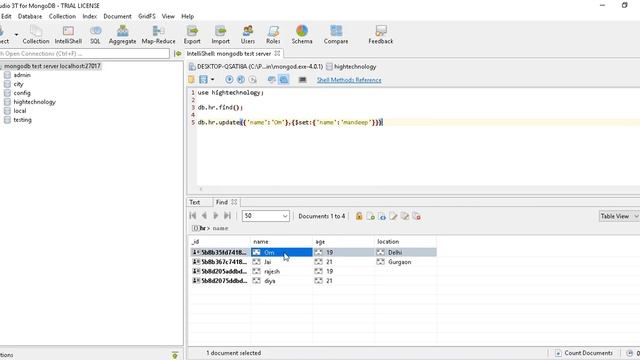This screenshot has width=640, height=360.
Task: Click the add document icon in results toolbar
Action: point(371,216)
